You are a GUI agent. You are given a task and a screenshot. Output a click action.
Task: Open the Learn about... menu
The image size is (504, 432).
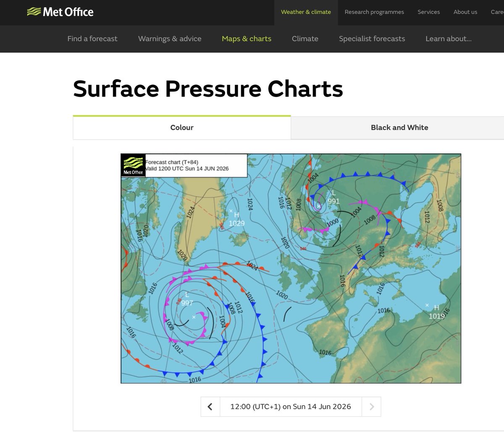449,39
